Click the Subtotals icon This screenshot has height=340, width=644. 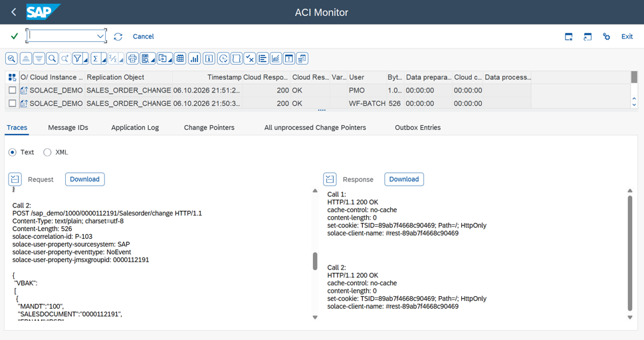[x=113, y=59]
